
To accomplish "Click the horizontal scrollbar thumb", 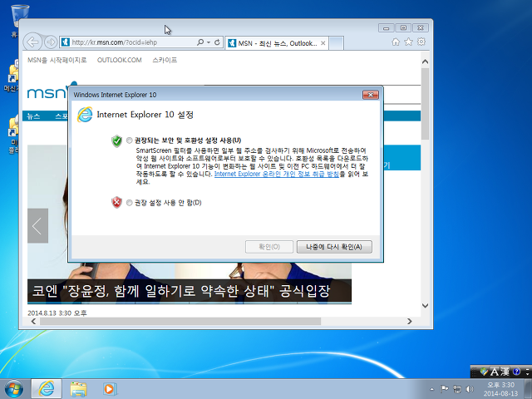I will pos(180,322).
